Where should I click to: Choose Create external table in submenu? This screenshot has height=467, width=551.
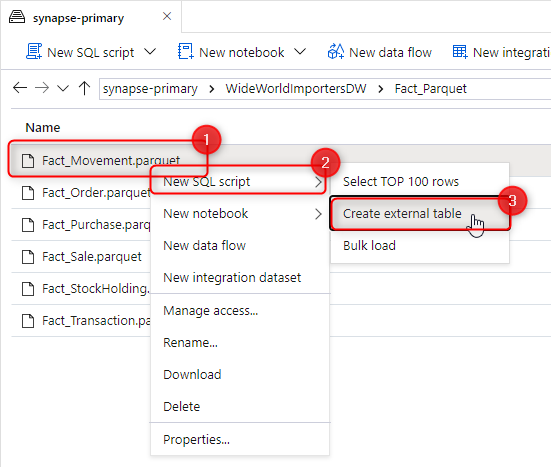tap(420, 214)
